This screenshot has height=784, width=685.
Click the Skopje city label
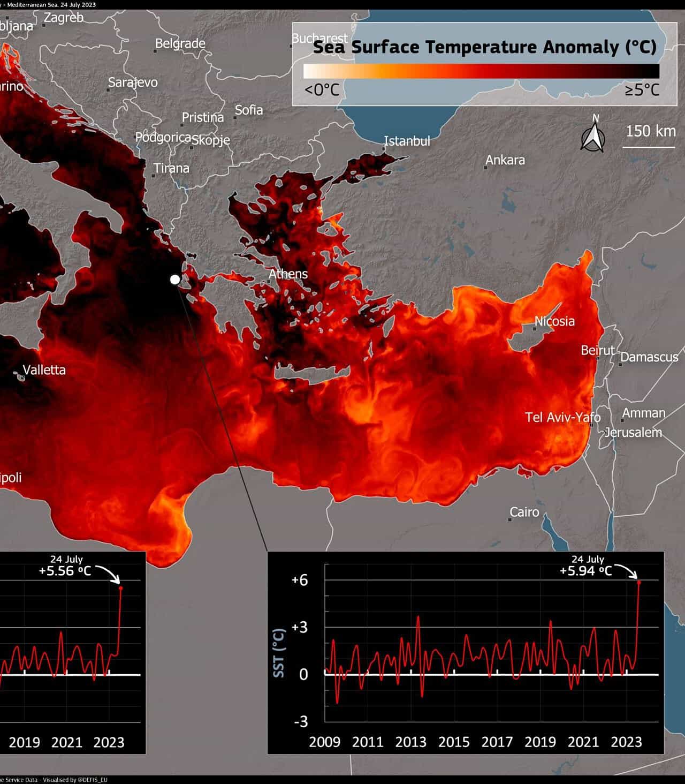(211, 140)
